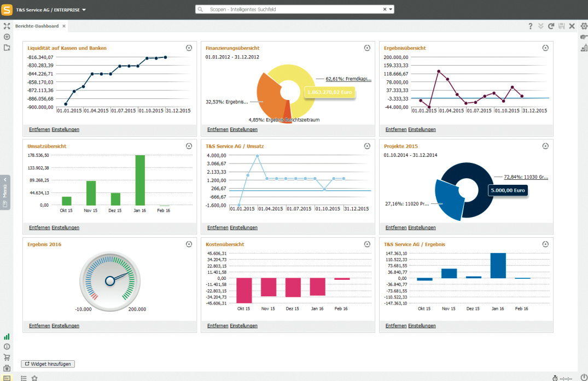Viewport: 588px width, 381px height.
Task: Click the power icon at bottom right
Action: pyautogui.click(x=583, y=377)
